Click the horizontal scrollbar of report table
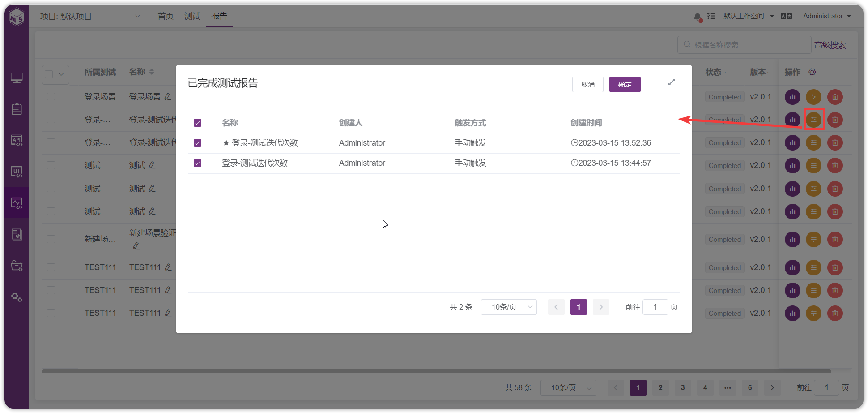868x413 pixels. pyautogui.click(x=436, y=371)
